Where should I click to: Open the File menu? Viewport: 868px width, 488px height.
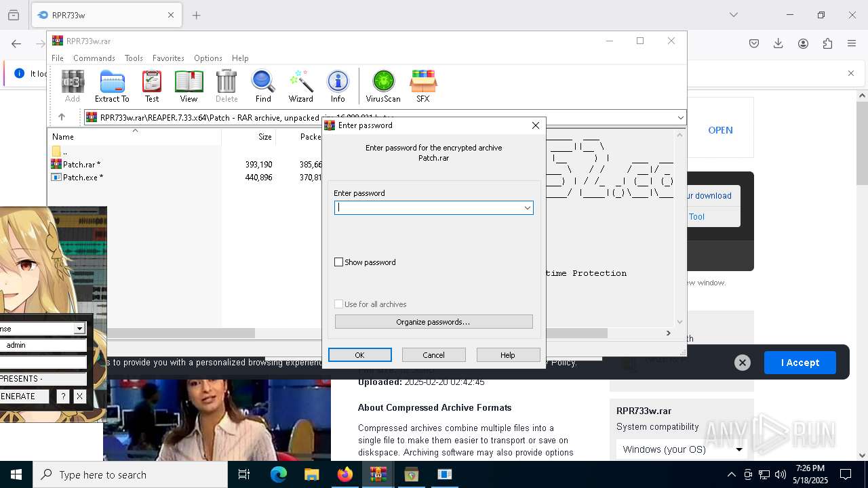pyautogui.click(x=58, y=58)
